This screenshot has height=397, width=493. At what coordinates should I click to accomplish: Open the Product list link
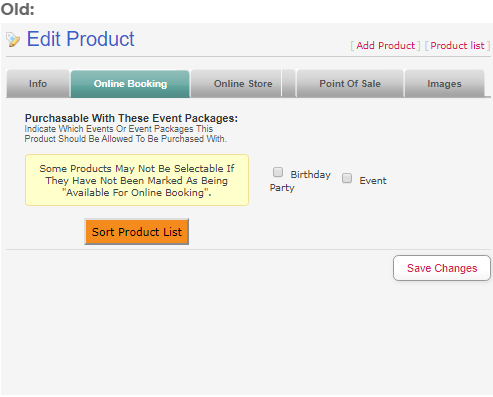457,45
